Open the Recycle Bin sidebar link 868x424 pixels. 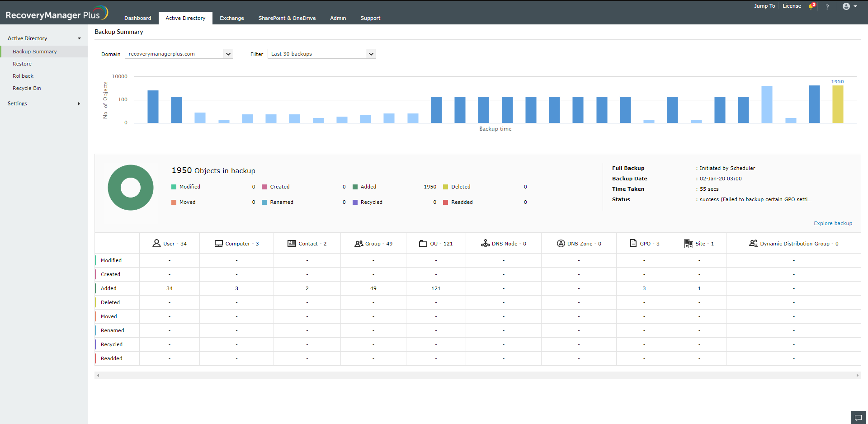click(27, 88)
